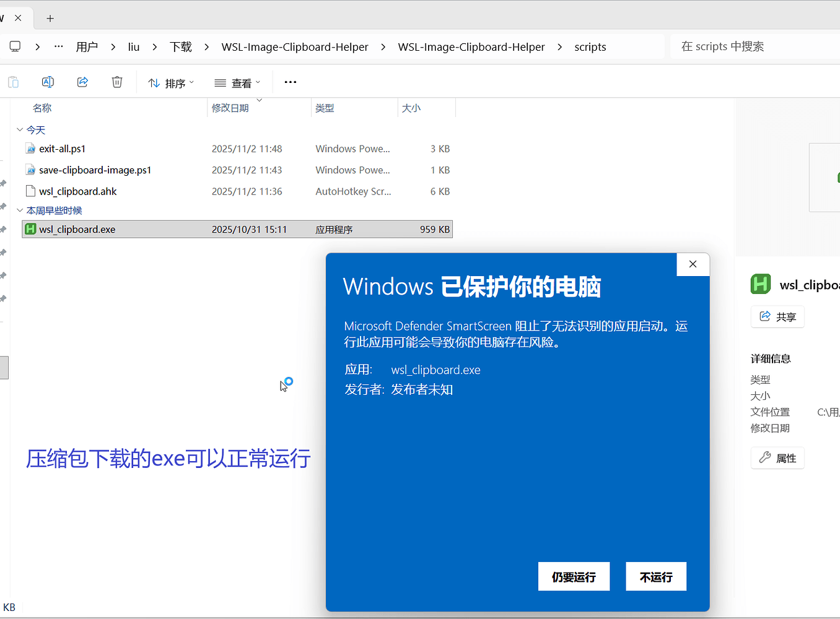The image size is (840, 619).
Task: Click the wsl_clipboard.ahk file icon
Action: (30, 191)
